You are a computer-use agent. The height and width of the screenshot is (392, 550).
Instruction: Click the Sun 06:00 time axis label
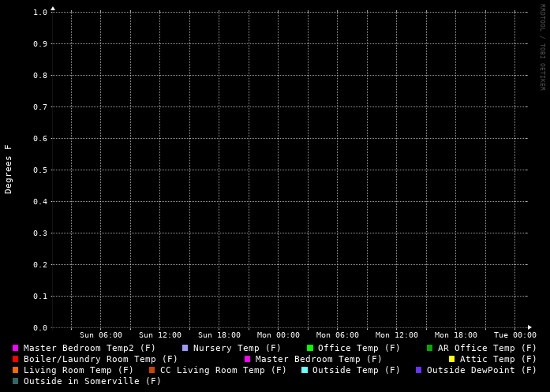tap(100, 335)
